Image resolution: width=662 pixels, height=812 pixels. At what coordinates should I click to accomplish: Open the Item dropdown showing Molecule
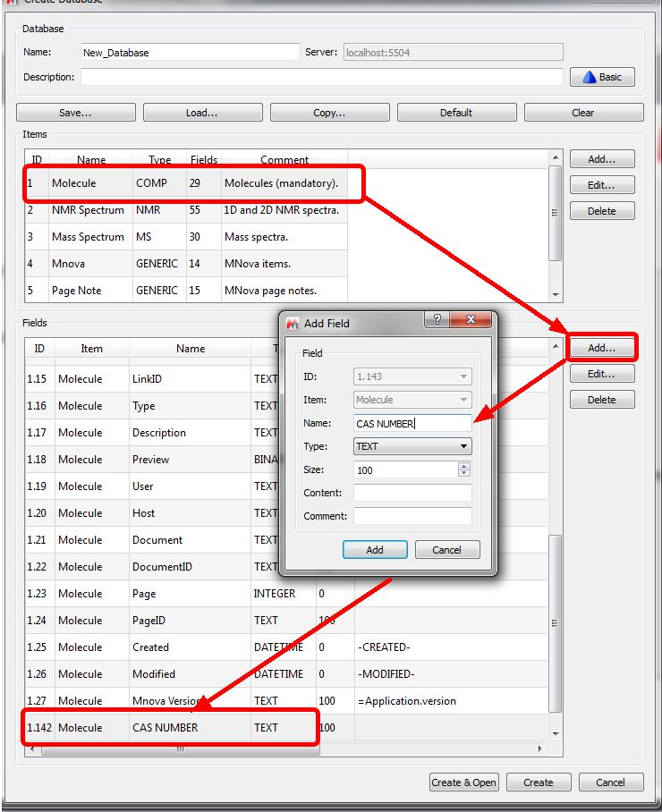point(412,400)
